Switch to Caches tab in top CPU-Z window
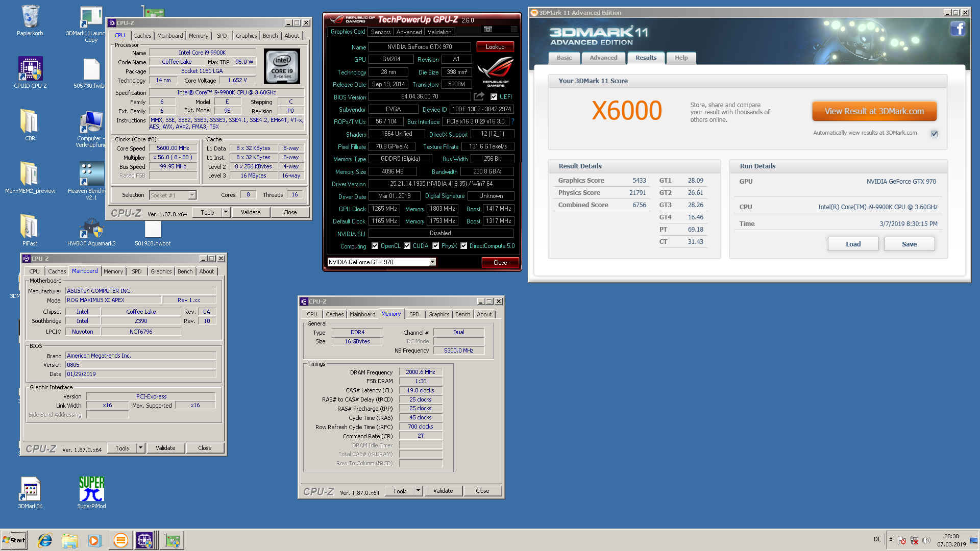Image resolution: width=980 pixels, height=551 pixels. pos(142,36)
